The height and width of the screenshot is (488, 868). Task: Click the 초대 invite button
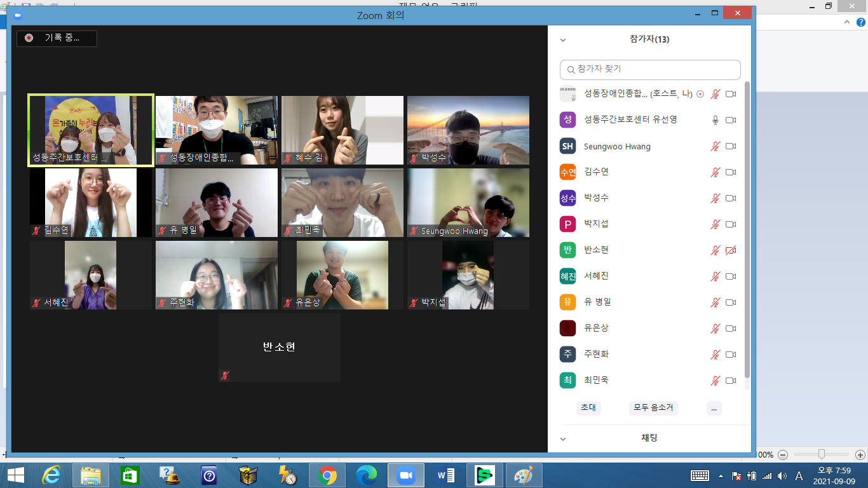pyautogui.click(x=588, y=408)
